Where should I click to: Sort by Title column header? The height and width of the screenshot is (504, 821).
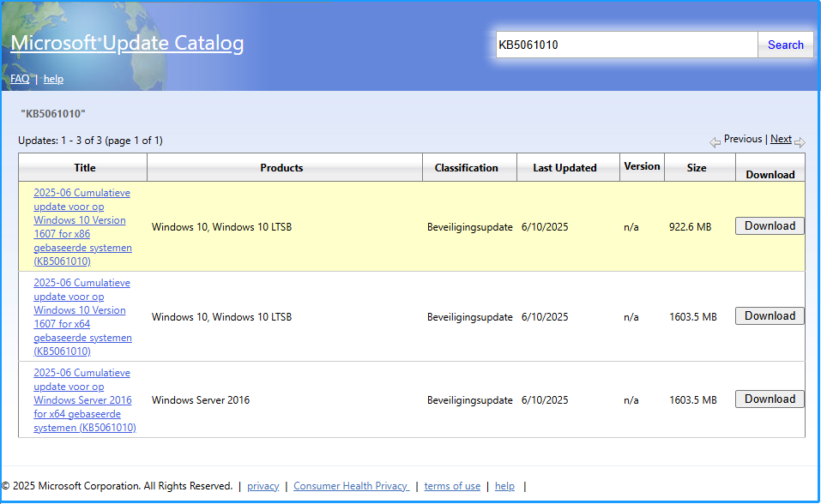point(84,168)
